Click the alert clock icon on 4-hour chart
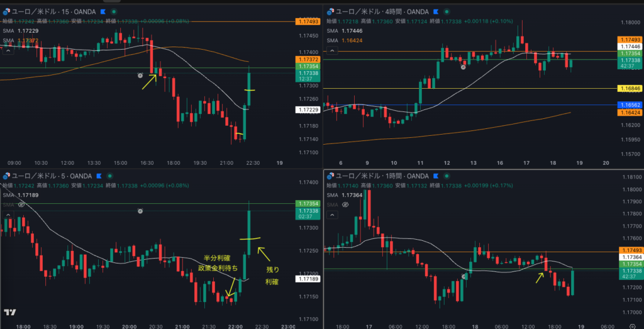The width and height of the screenshot is (644, 329). 464,66
